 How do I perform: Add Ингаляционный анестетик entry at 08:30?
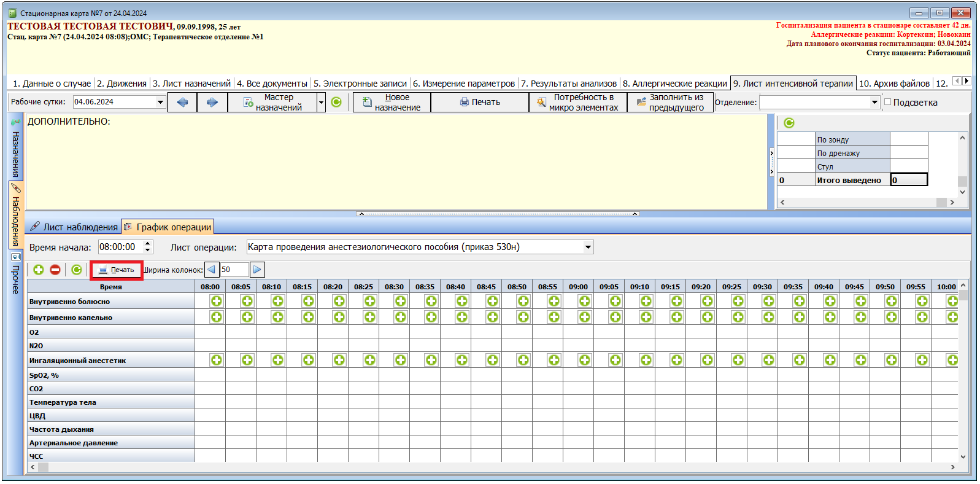[x=401, y=360]
